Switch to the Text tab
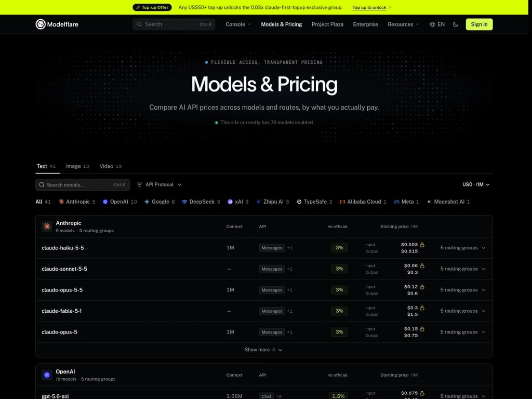Viewport: 532px width, 399px height. 46,166
